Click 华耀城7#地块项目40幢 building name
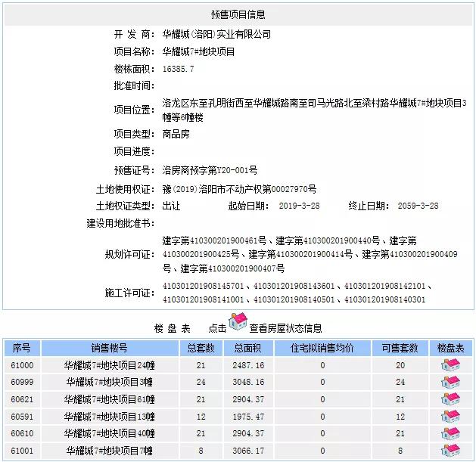The width and height of the screenshot is (476, 462). [x=109, y=433]
